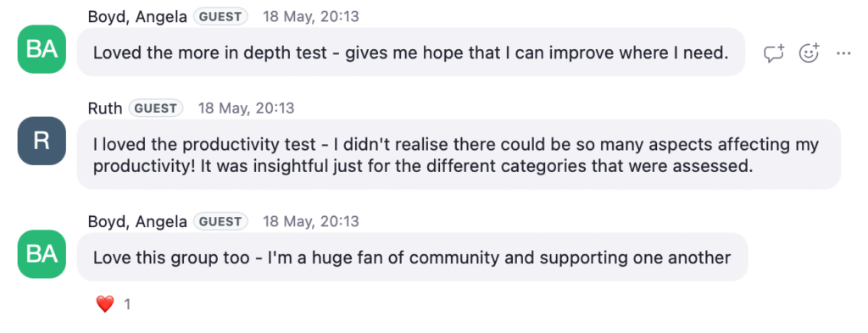Viewport: 868px width, 333px height.
Task: Select the 'Loved the more in depth test' message bubble
Action: tap(411, 52)
